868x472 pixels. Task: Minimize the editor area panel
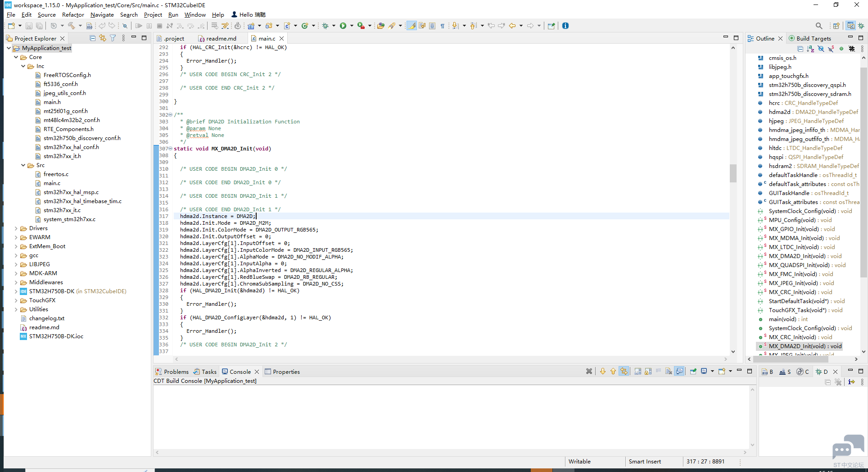725,37
